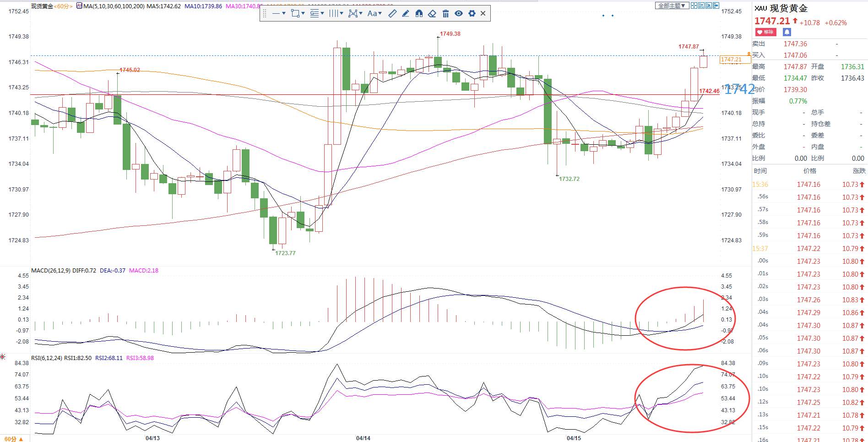868x442 pixels.
Task: Click the red target icon beside RSI pane
Action: point(3,357)
